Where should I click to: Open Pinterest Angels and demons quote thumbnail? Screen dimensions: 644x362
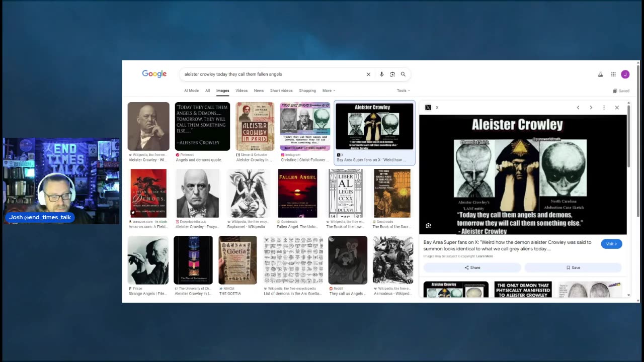pos(202,126)
